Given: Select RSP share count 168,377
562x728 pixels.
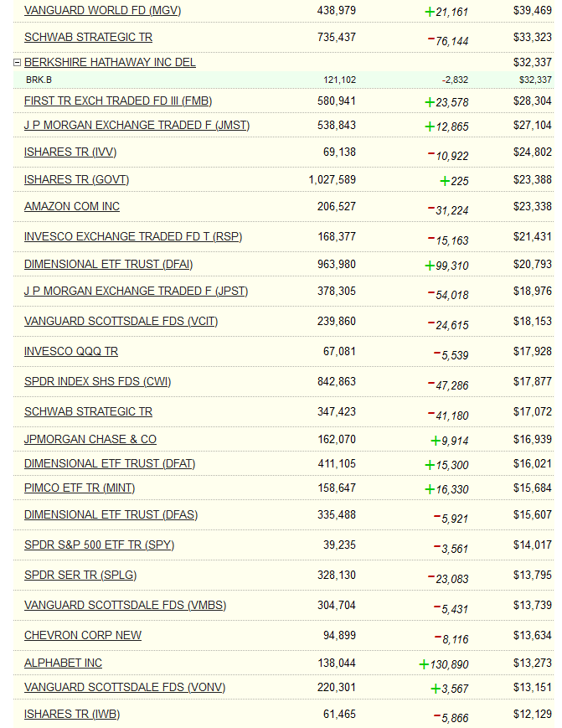Looking at the screenshot, I should pos(337,236).
